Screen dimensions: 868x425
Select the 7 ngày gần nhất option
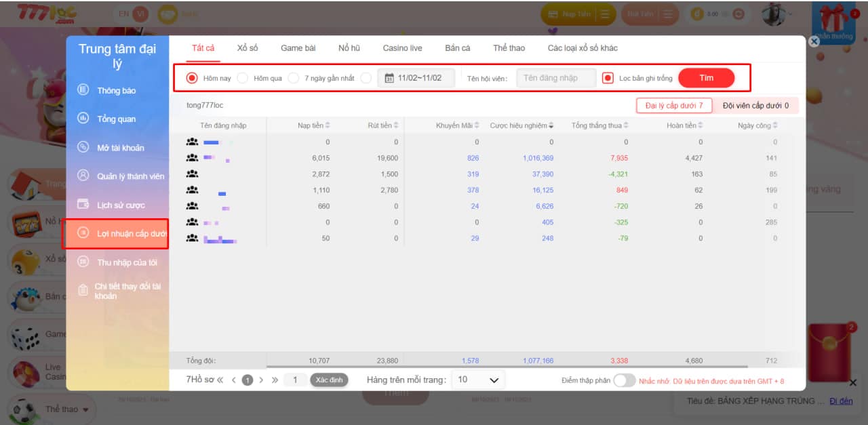[x=294, y=78]
